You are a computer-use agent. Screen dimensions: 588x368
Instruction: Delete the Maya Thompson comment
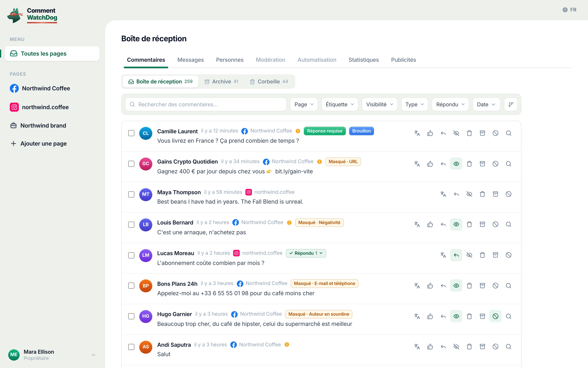(x=482, y=194)
